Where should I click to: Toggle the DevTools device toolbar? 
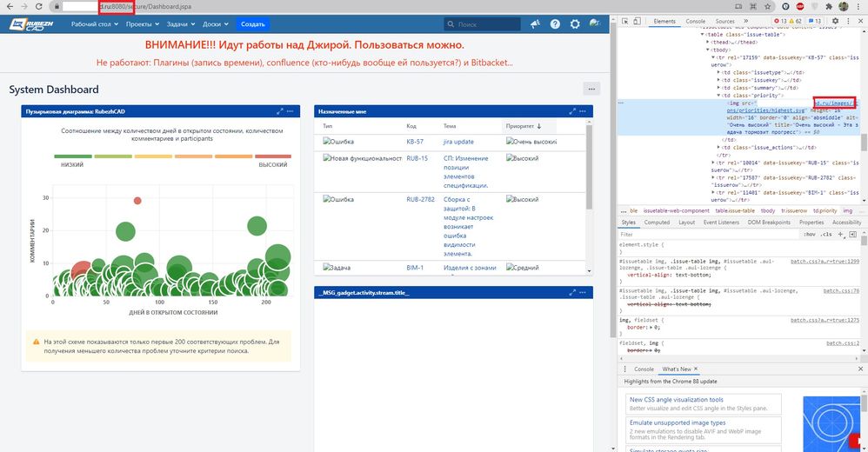pos(637,21)
